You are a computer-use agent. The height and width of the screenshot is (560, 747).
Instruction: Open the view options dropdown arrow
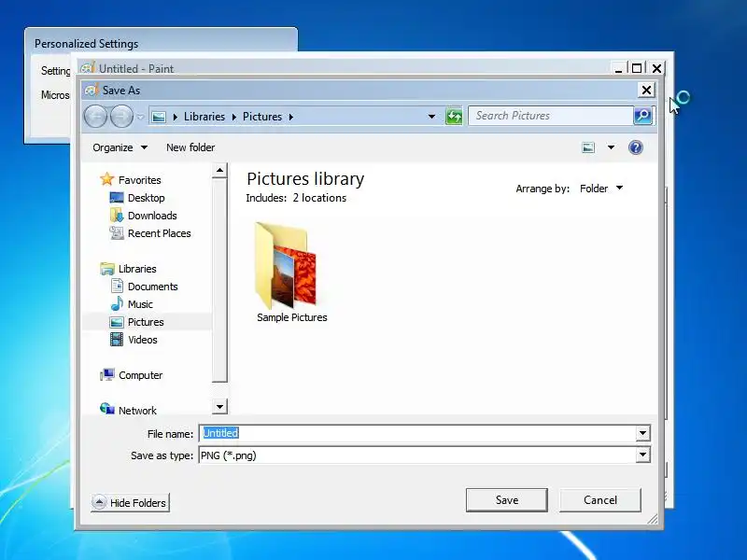click(x=611, y=147)
